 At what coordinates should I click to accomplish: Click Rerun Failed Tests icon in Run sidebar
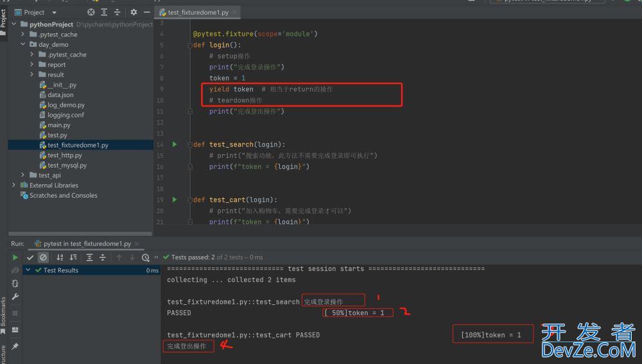[15, 270]
